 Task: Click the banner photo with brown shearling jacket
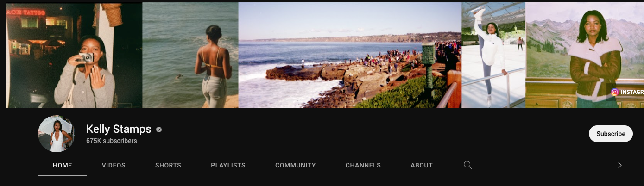[585, 55]
